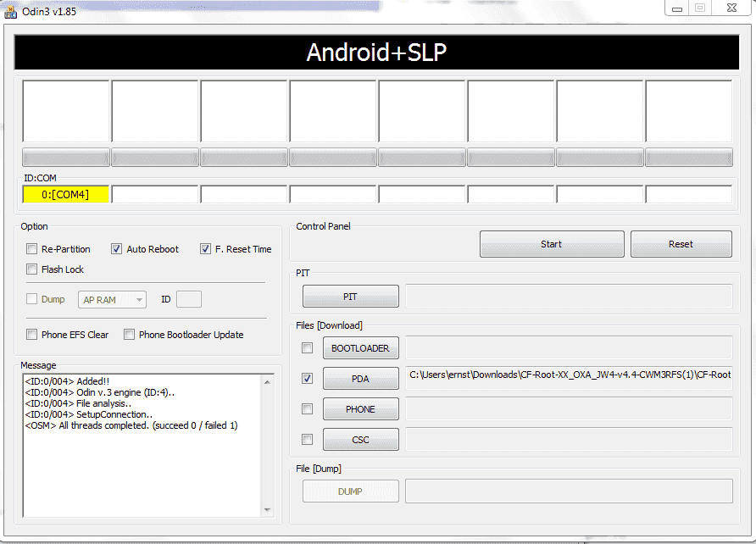Screen dimensions: 756x544
Task: Click the 'File analysis..' log line
Action: coord(78,403)
